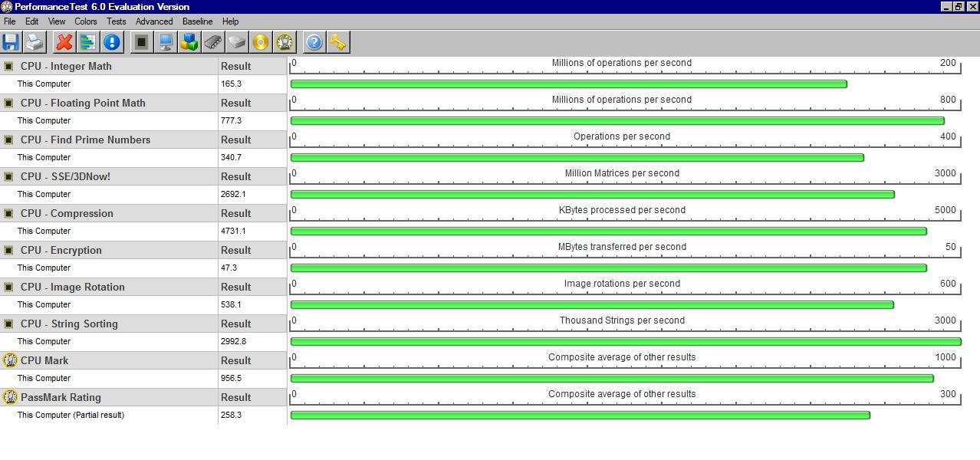Screen dimensions: 980x460
Task: Run the 2D graphics monitor icon
Action: (165, 42)
